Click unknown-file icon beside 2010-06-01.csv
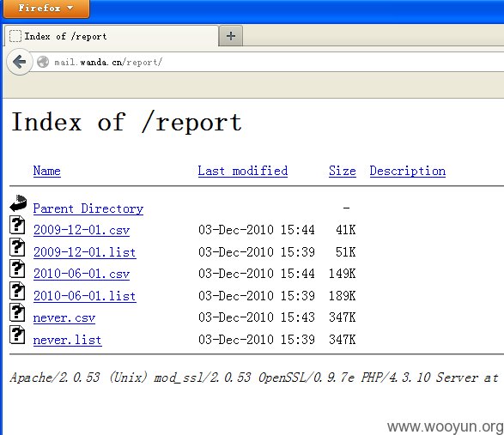Screen dimensions: 504x435 17,269
